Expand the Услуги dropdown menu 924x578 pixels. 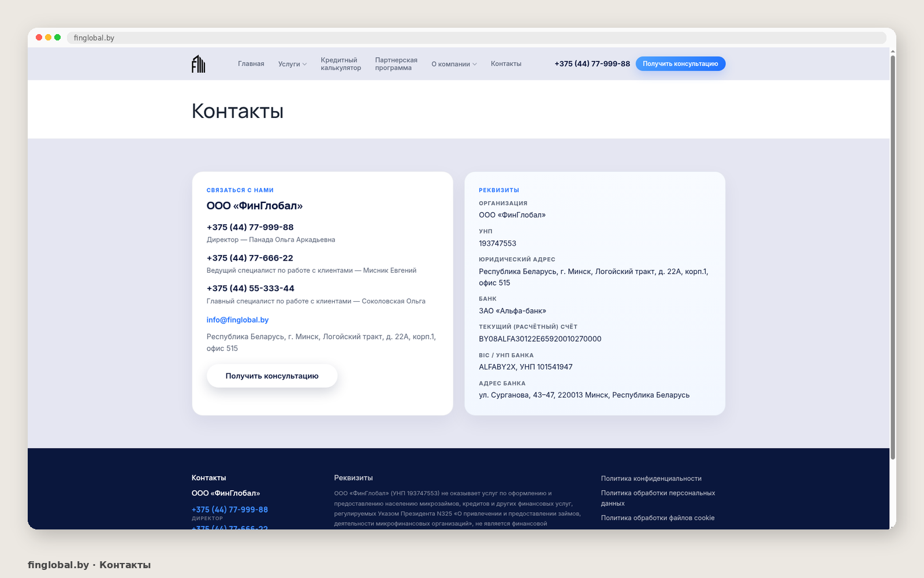(x=292, y=64)
